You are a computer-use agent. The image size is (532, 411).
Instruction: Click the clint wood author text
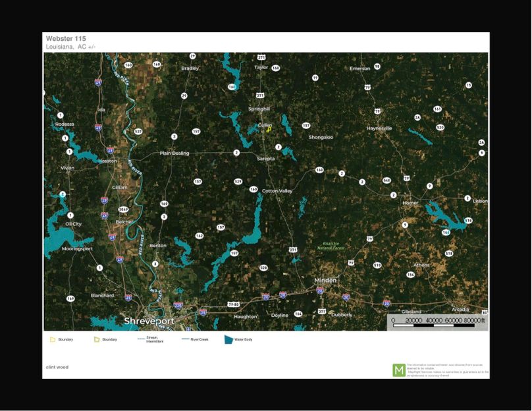(x=57, y=367)
